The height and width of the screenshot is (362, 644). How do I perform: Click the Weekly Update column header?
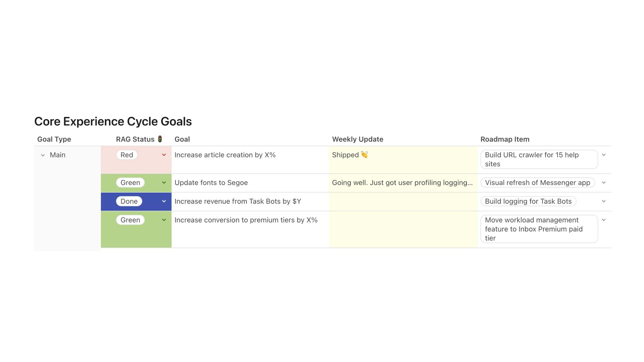click(357, 139)
